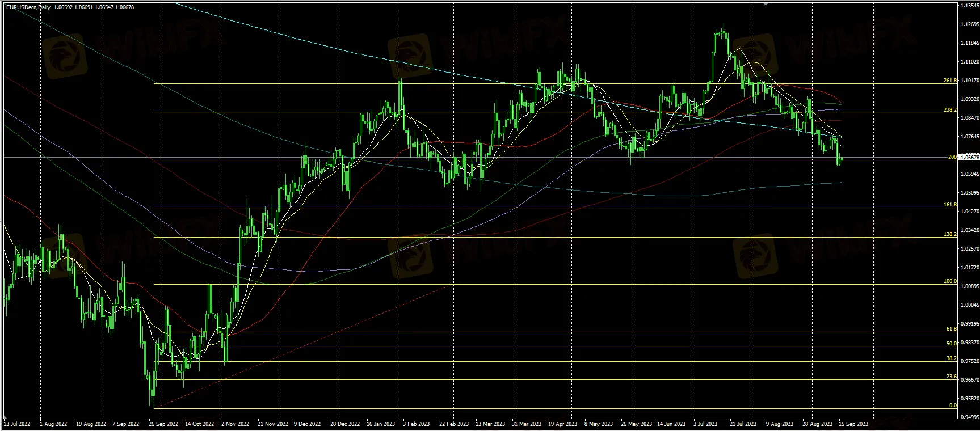Click the EURUSDecn,Daily chart title text

tap(28, 7)
